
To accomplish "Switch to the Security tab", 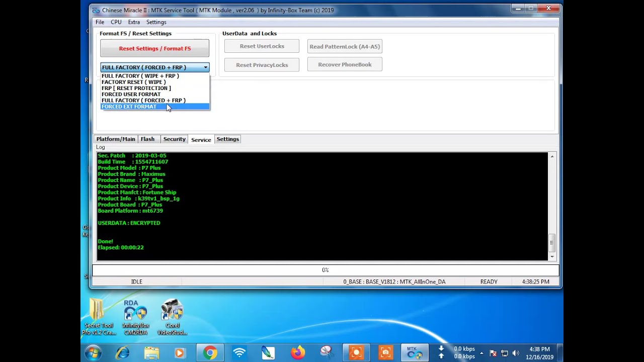I will point(174,139).
